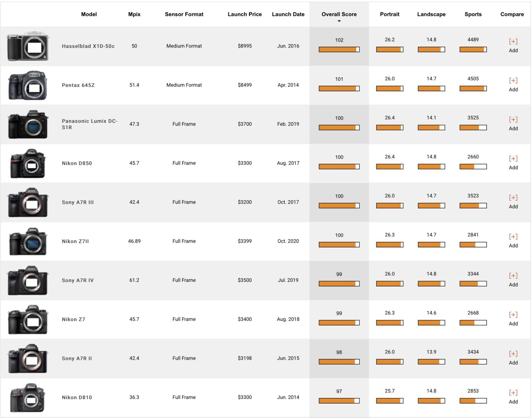Click the [+] Add compare icon for Sony A7R III
The width and height of the screenshot is (532, 418).
[x=513, y=198]
